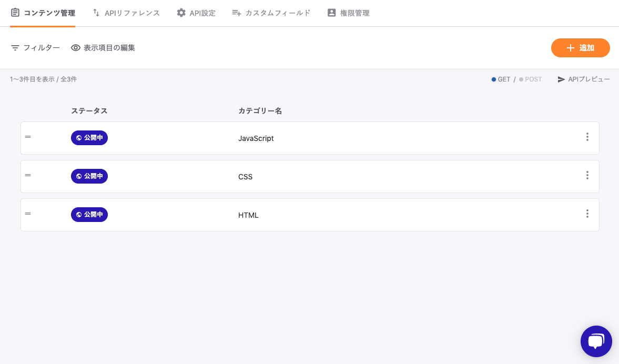The width and height of the screenshot is (619, 364).
Task: Open more options menu for JavaScript row
Action: pyautogui.click(x=587, y=137)
